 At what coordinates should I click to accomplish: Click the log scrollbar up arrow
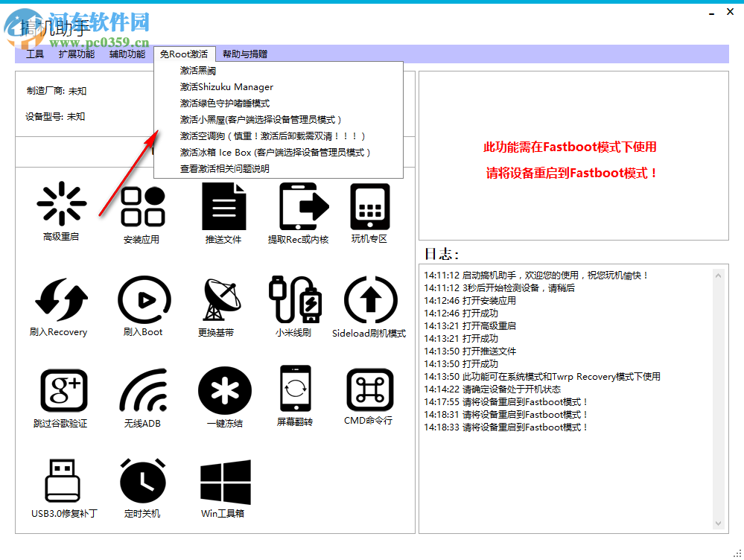click(719, 276)
